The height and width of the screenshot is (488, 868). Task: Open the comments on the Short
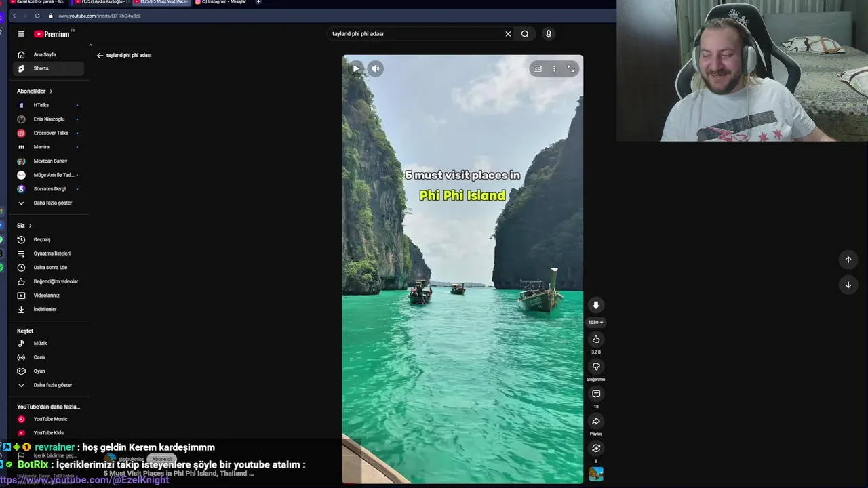(x=596, y=394)
